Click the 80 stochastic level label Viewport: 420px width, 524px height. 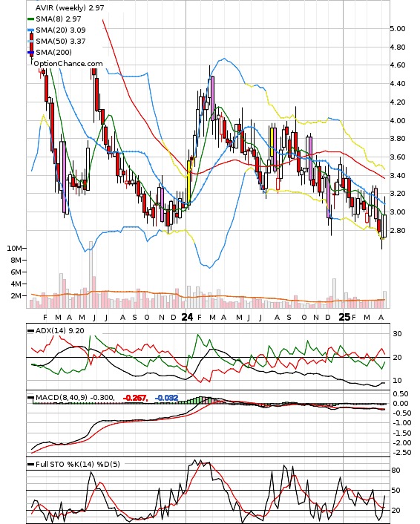(396, 471)
